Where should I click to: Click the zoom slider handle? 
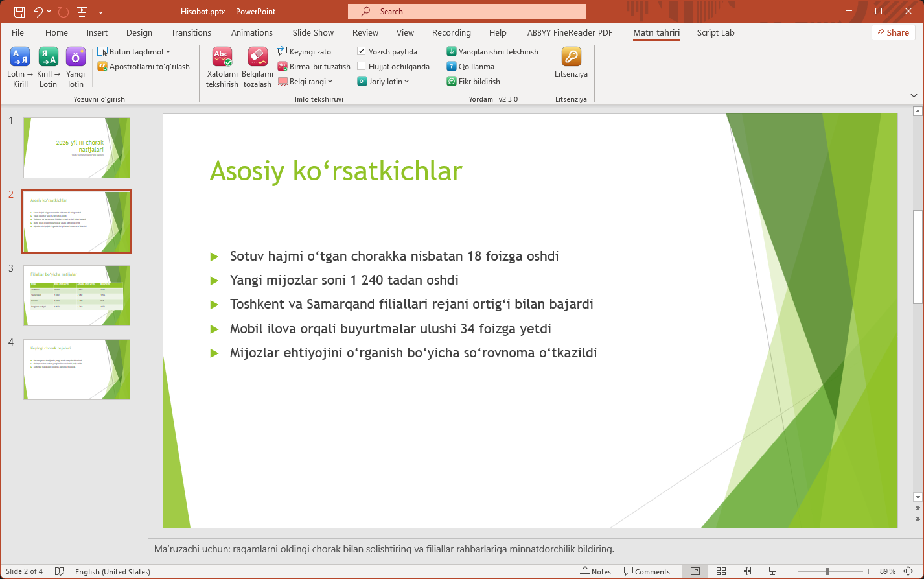click(827, 571)
